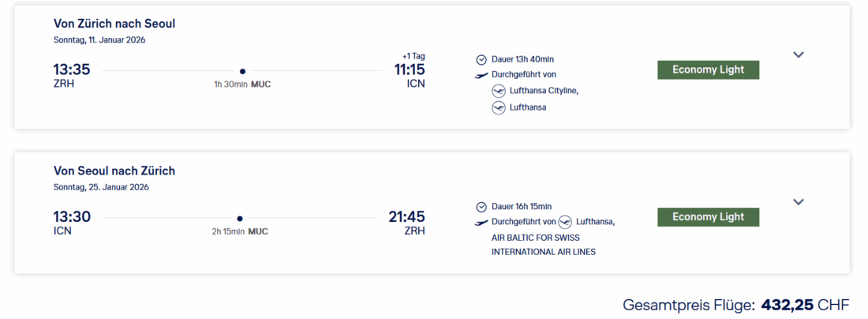
Task: Click the clock icon beside Dauer 13h 40min
Action: (481, 59)
